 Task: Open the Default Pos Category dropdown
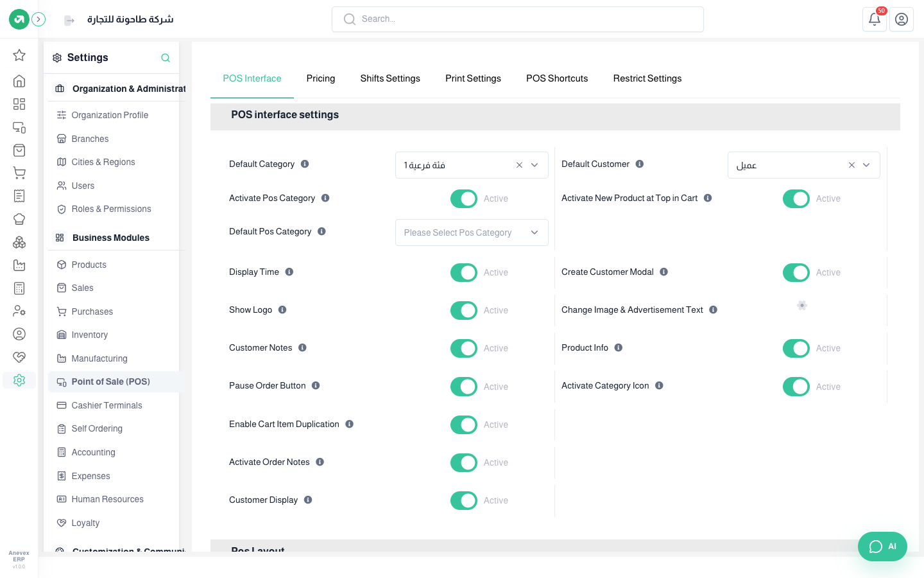tap(472, 232)
